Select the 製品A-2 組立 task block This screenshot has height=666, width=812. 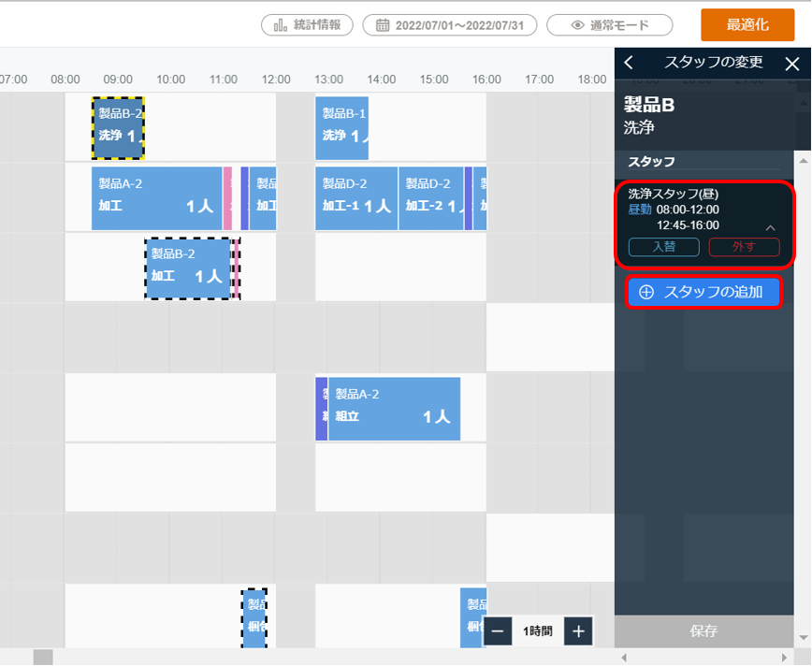[x=394, y=409]
